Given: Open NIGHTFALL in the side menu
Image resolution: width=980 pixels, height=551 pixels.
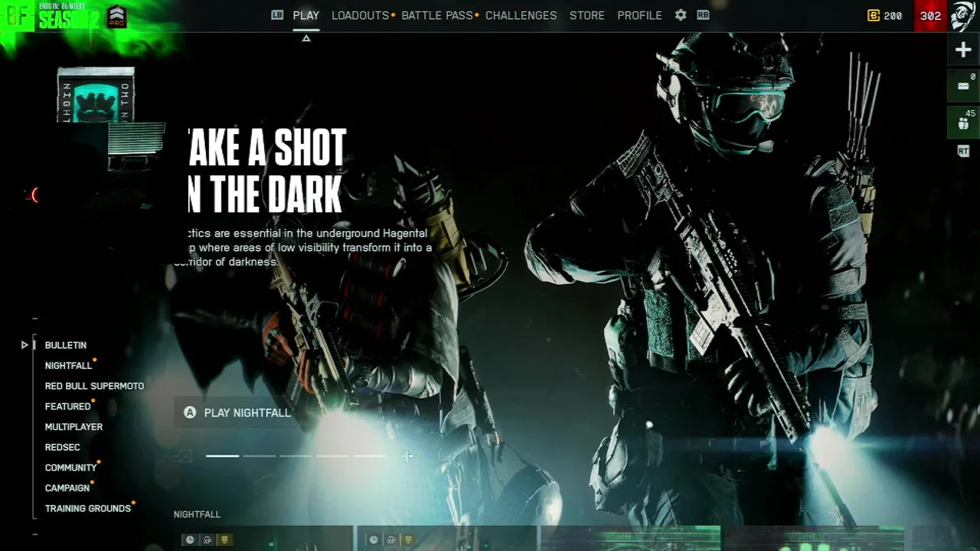Looking at the screenshot, I should (68, 366).
